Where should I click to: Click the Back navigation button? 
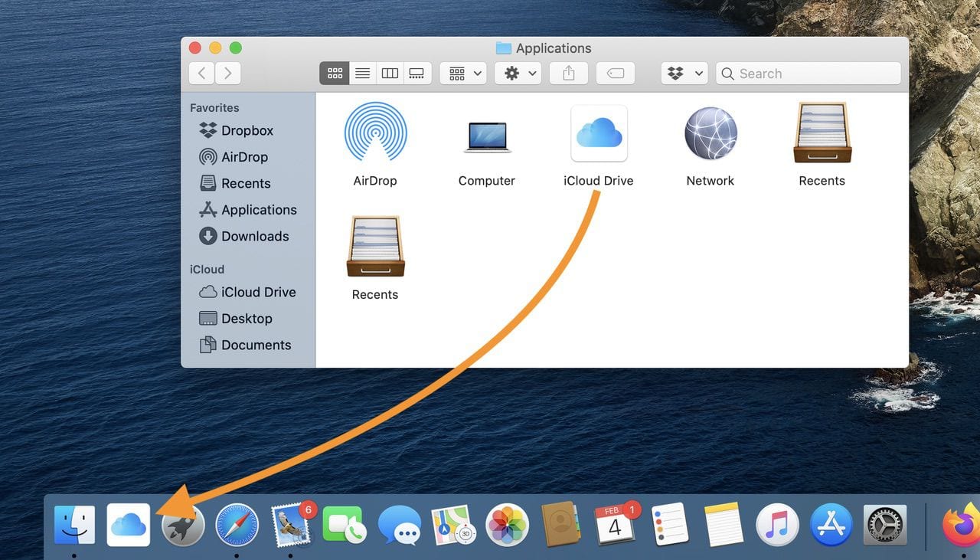pos(201,74)
